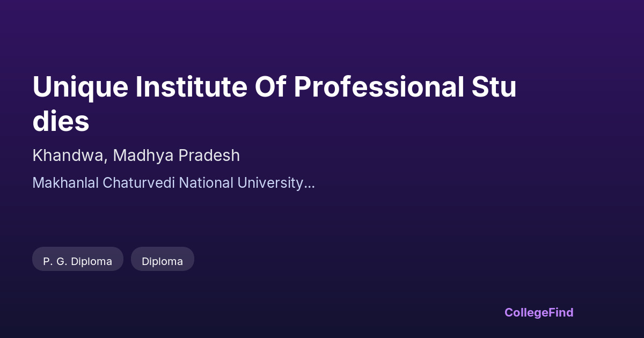This screenshot has height=338, width=644.
Task: Open the Khandwa, Madhya Pradesh location text
Action: point(136,156)
